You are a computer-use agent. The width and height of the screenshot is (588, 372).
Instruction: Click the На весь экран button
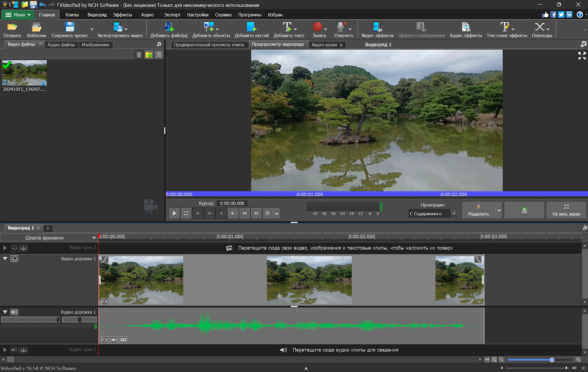coord(566,210)
